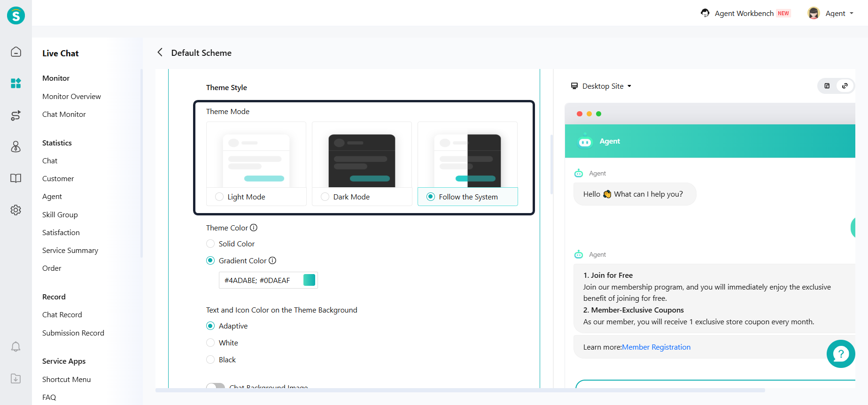Click the notification bell icon

click(x=16, y=347)
